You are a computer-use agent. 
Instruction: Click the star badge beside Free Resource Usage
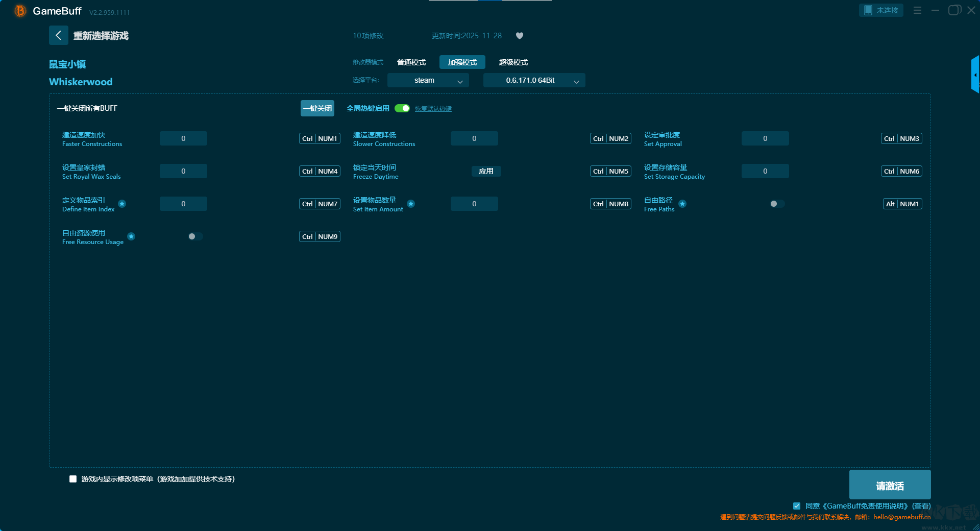click(131, 236)
